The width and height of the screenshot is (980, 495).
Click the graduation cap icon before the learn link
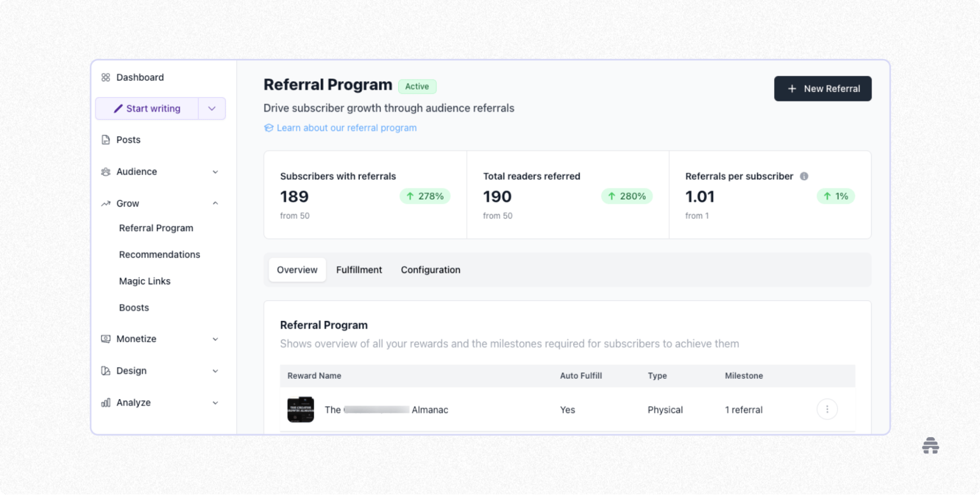click(269, 128)
